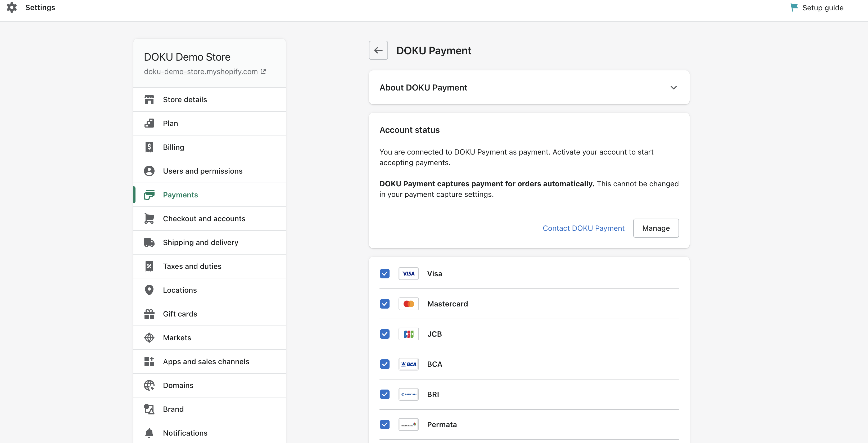Open Brand settings
868x443 pixels.
[210, 409]
